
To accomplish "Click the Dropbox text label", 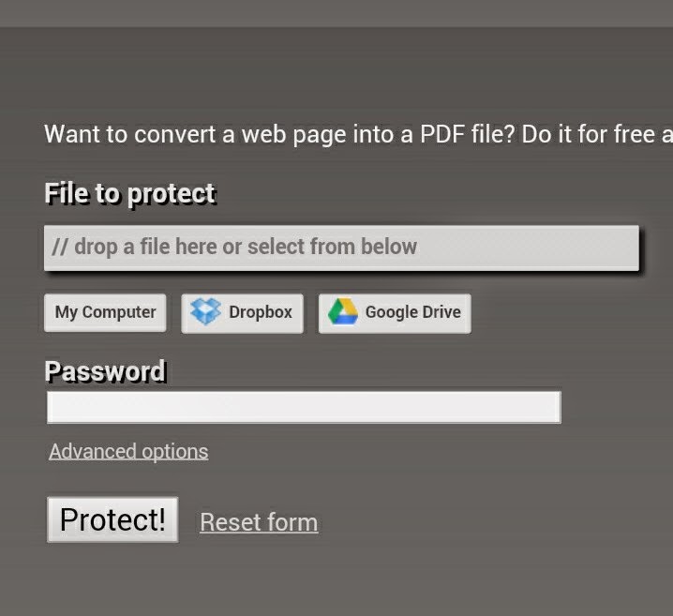I will pos(261,312).
